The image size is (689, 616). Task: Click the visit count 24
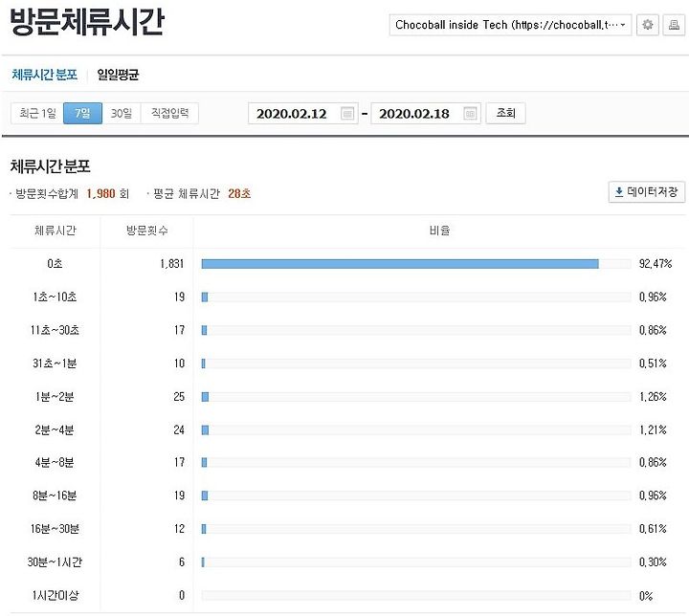click(179, 429)
